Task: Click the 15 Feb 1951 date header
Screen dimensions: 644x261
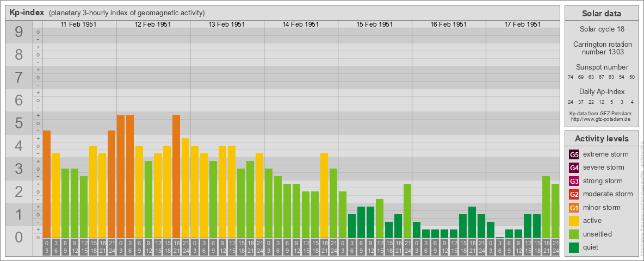Action: [x=374, y=24]
